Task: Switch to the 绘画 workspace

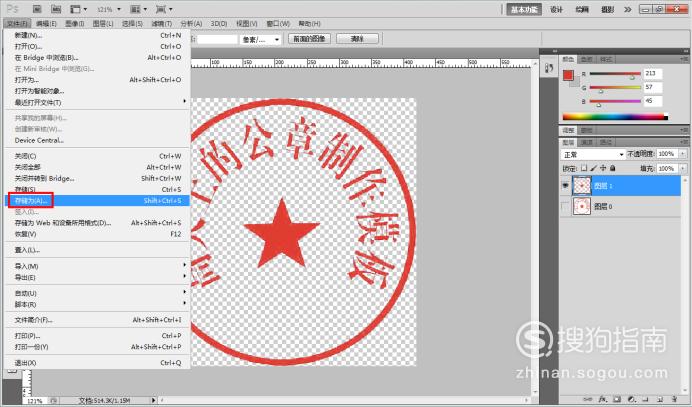Action: 582,9
